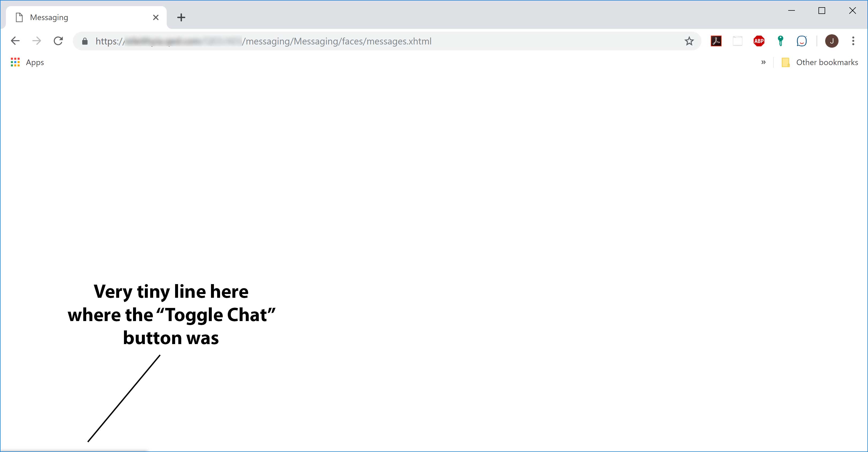This screenshot has width=868, height=452.
Task: Open a new tab with the plus button
Action: point(181,17)
